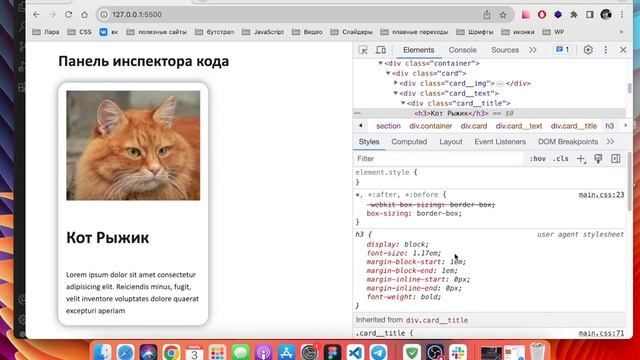Switch to the Sources panel

505,50
